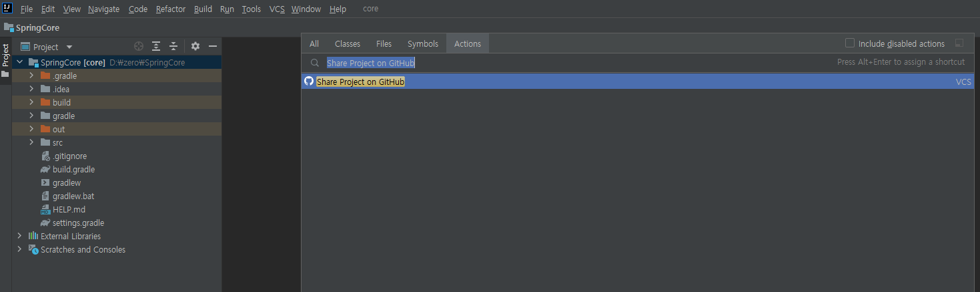Click the SpringCore breadcrumb folder icon
The image size is (980, 292).
(x=9, y=27)
